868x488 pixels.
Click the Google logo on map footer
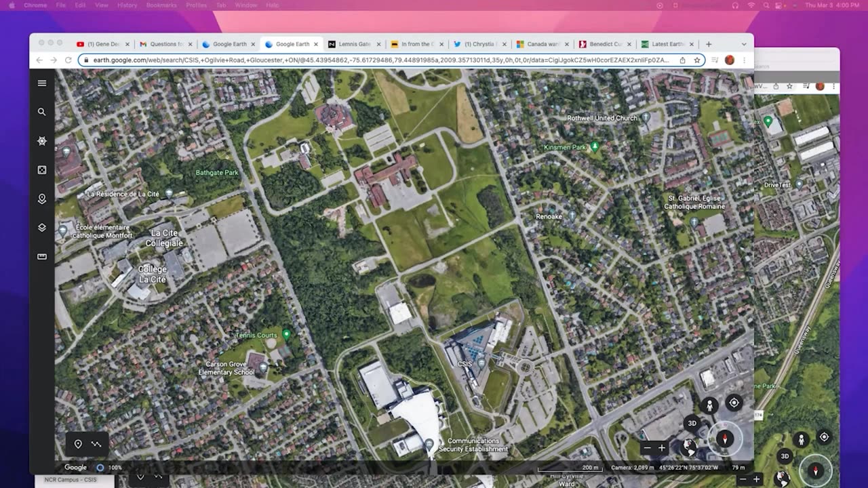pyautogui.click(x=75, y=468)
